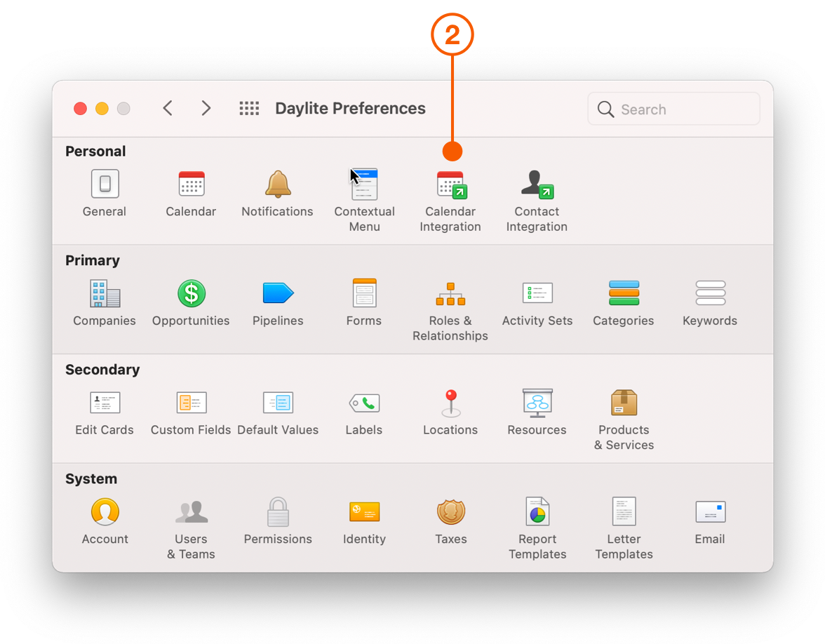Select the Pipelines preference pane
Viewport: 825px width, 644px height.
tap(278, 294)
